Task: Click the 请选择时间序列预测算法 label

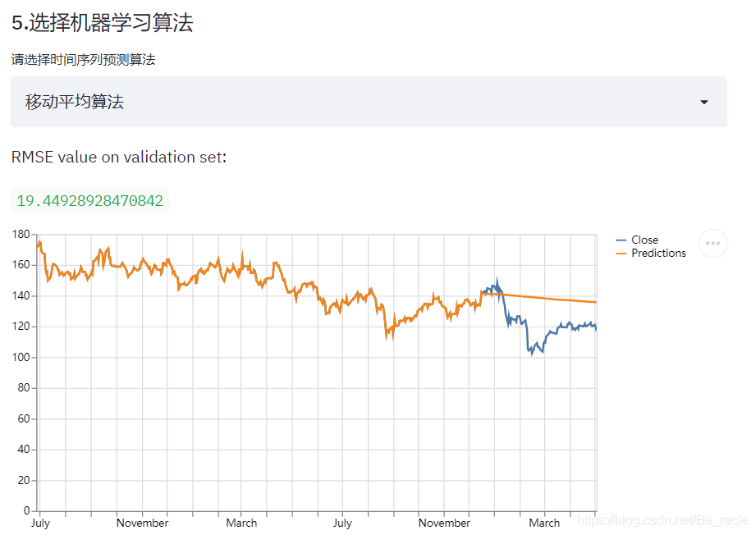Action: [x=84, y=60]
